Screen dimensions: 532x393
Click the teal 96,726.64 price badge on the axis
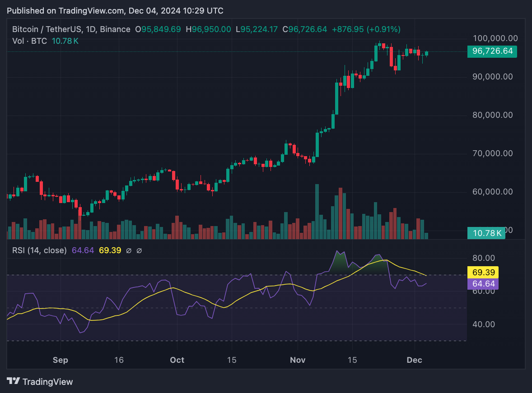click(492, 51)
